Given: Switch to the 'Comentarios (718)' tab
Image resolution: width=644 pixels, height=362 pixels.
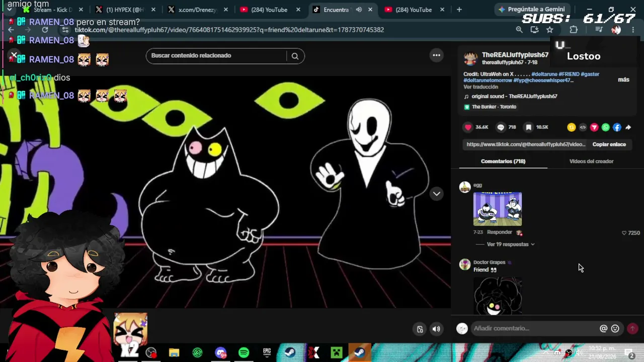Looking at the screenshot, I should [x=503, y=161].
